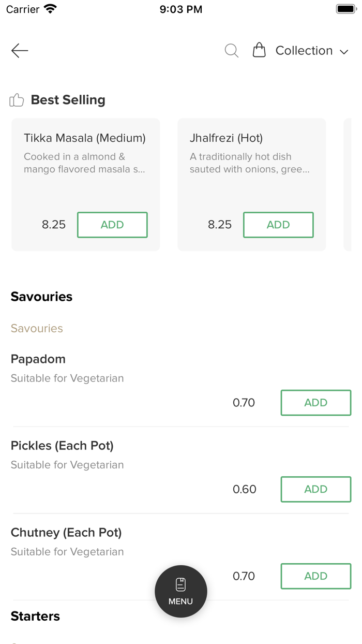The height and width of the screenshot is (644, 362).
Task: Select the Savouries subcategory link
Action: click(x=37, y=328)
